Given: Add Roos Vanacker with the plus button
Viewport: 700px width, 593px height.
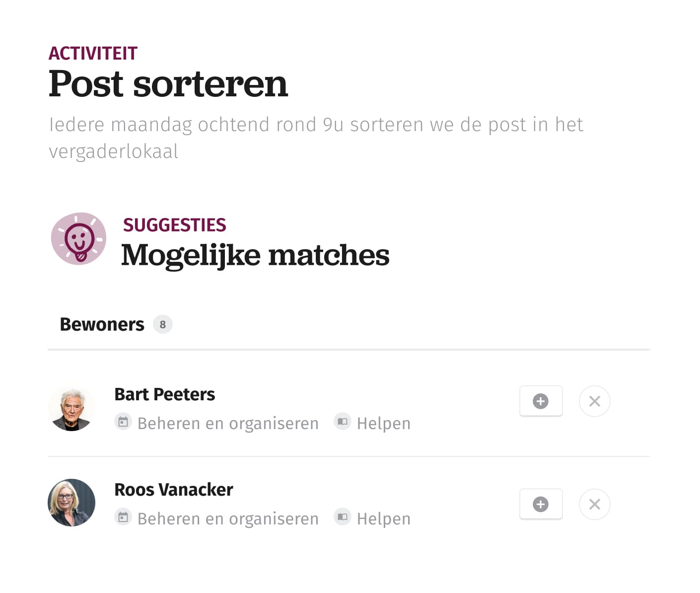Looking at the screenshot, I should pyautogui.click(x=541, y=504).
